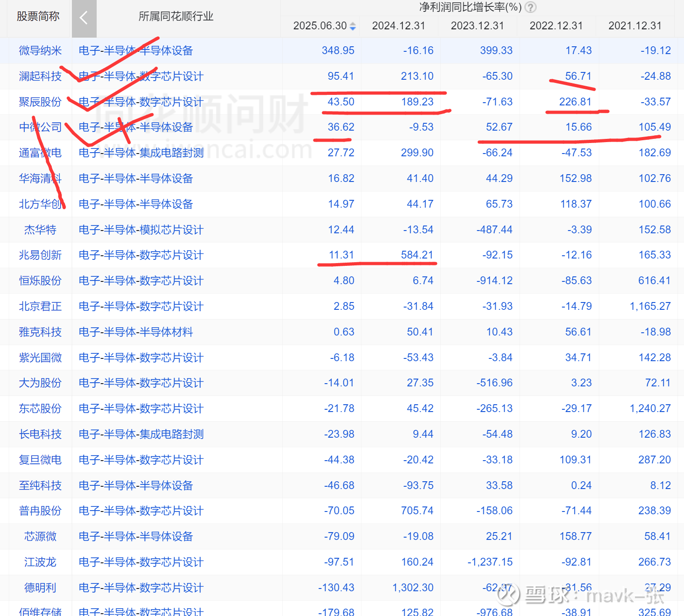Open stock link 北方华创
The image size is (684, 616).
click(x=40, y=204)
